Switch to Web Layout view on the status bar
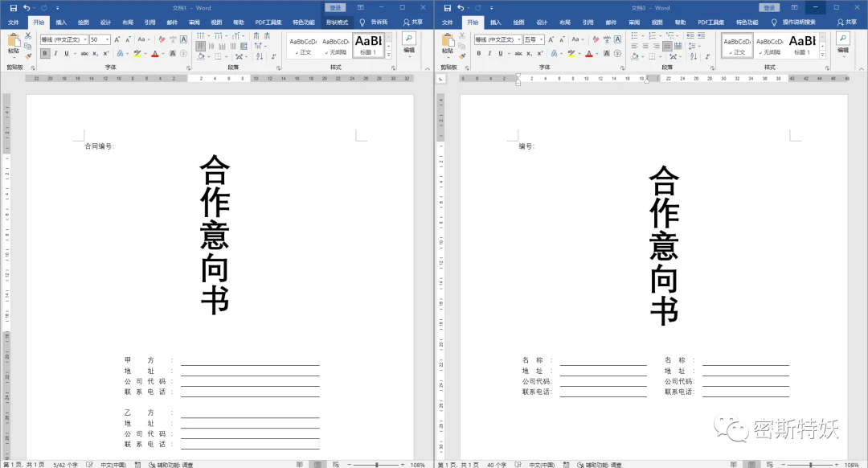Image resolution: width=868 pixels, height=468 pixels. tap(336, 463)
